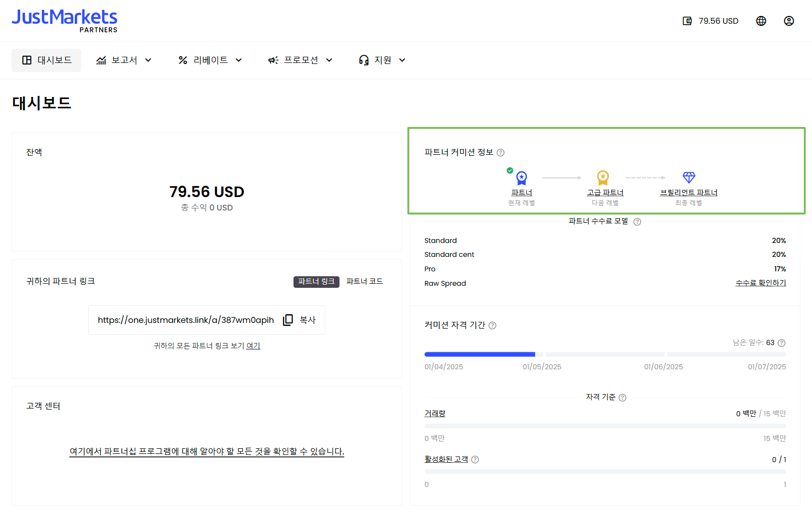812x522 pixels.
Task: Click the diamond 브릴리언트 파트너 icon
Action: (689, 177)
